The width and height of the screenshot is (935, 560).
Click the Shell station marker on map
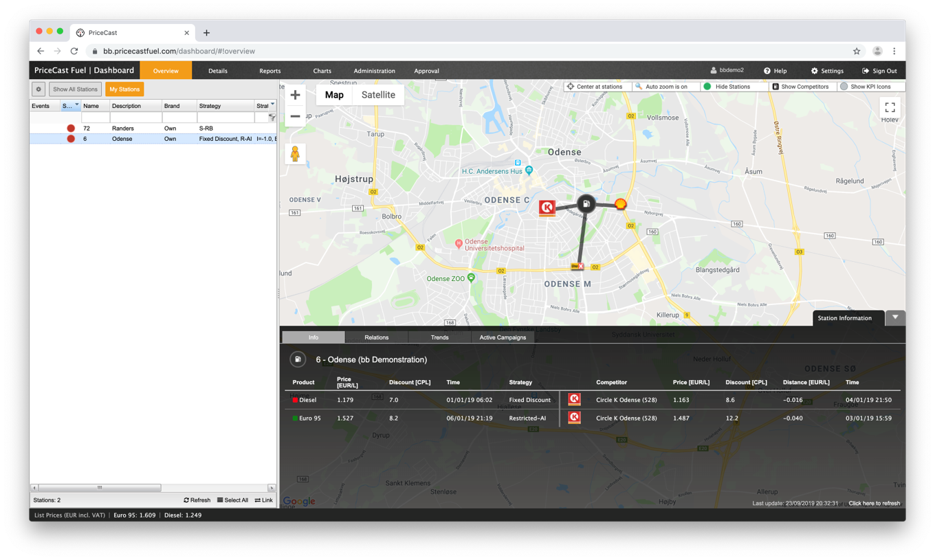click(620, 204)
